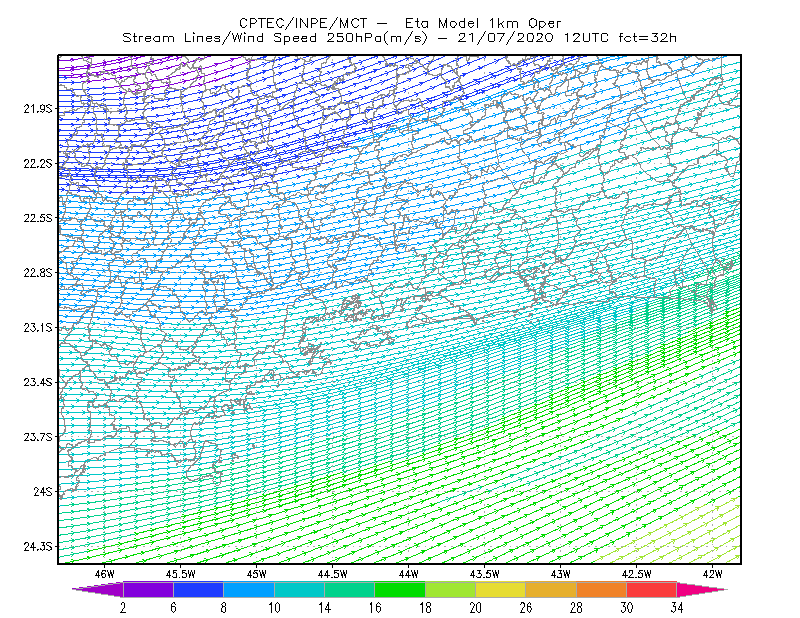Click the legend value '6'
Image resolution: width=800 pixels, height=618 pixels.
(x=173, y=608)
